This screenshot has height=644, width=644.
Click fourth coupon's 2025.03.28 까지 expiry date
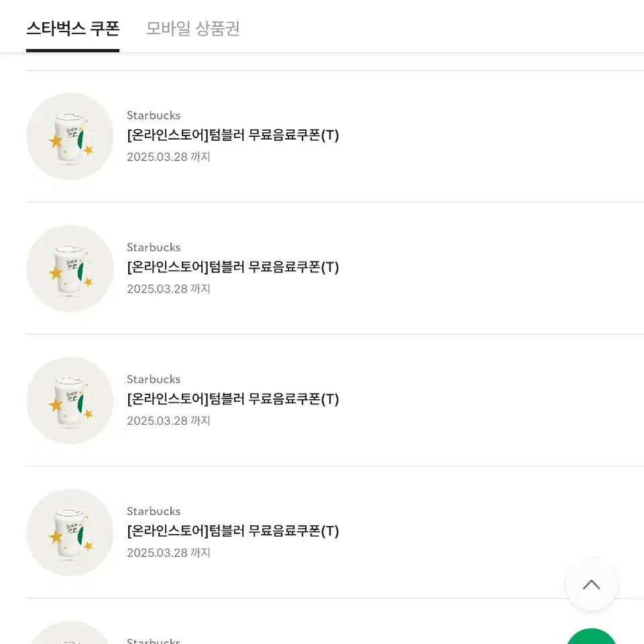[168, 552]
